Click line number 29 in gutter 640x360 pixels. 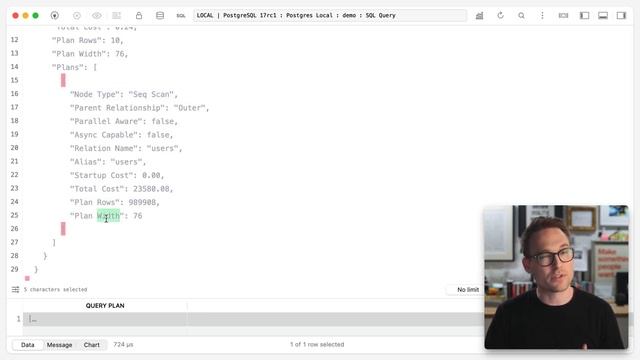pos(15,269)
